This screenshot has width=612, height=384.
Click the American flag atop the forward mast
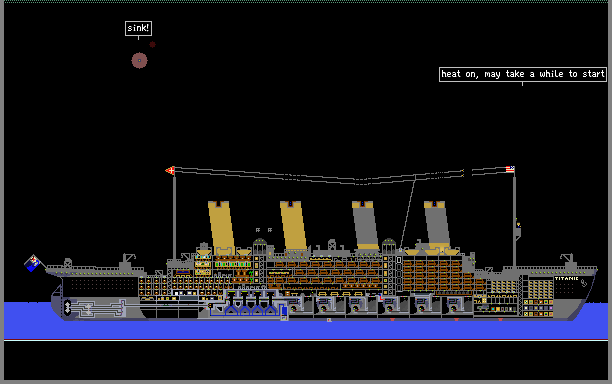(510, 169)
